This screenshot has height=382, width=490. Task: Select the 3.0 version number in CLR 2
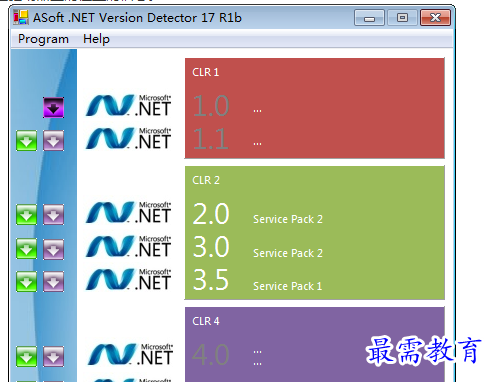tap(211, 247)
